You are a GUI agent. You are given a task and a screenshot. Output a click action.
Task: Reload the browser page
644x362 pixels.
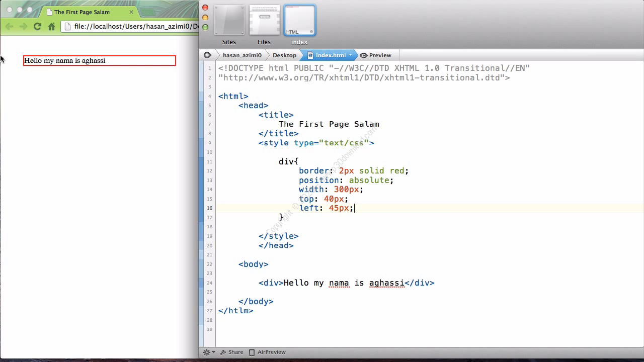[37, 27]
